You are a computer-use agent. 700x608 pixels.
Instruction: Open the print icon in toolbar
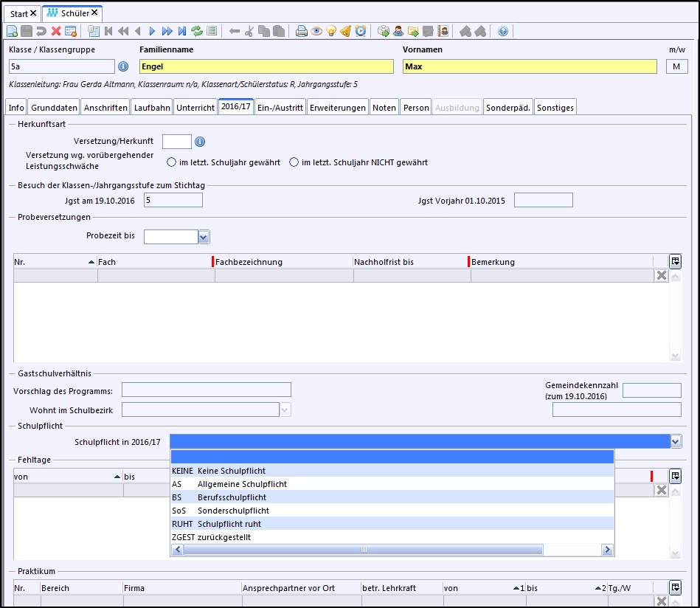tap(302, 31)
